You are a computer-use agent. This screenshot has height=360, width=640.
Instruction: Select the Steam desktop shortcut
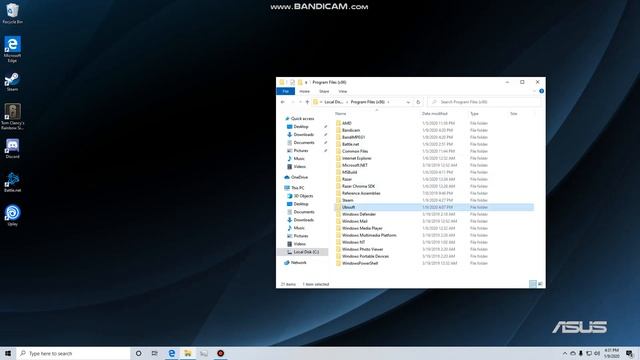[12, 82]
